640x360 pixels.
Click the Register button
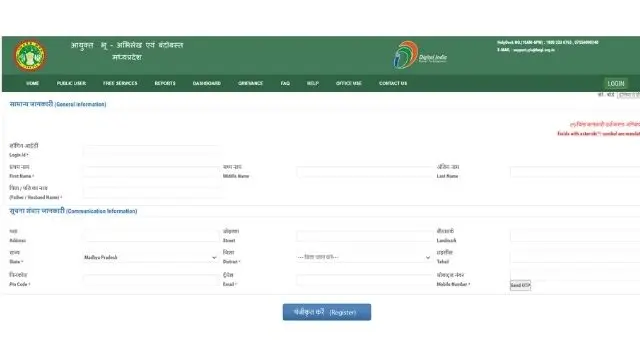327,312
